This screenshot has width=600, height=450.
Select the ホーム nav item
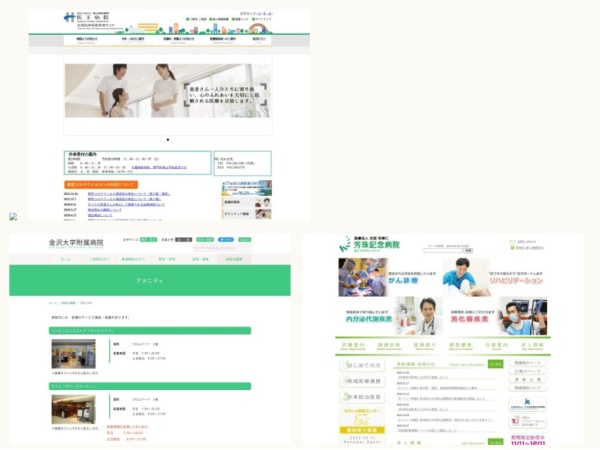(66, 259)
